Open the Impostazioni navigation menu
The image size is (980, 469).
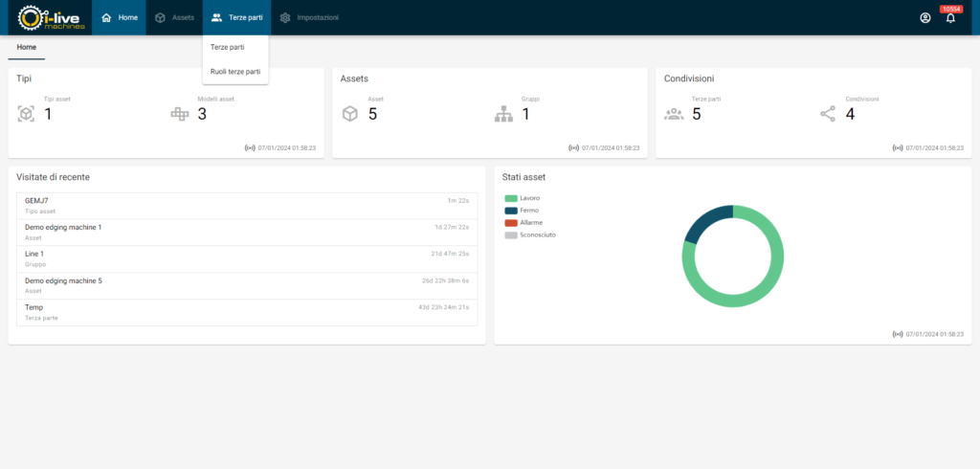point(309,18)
